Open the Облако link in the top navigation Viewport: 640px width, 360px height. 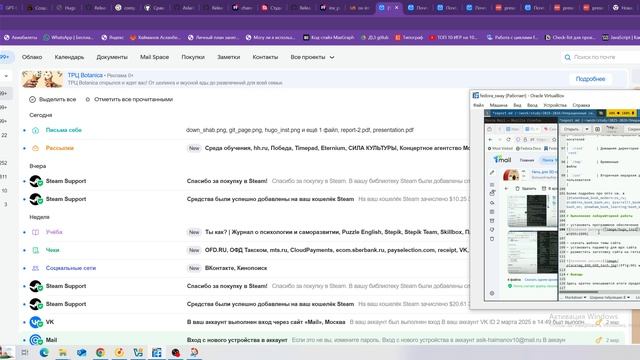coord(32,57)
